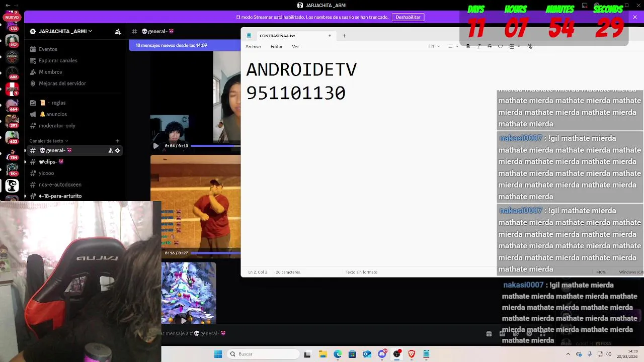This screenshot has height=362, width=644.
Task: Open the Ver menu
Action: click(295, 47)
